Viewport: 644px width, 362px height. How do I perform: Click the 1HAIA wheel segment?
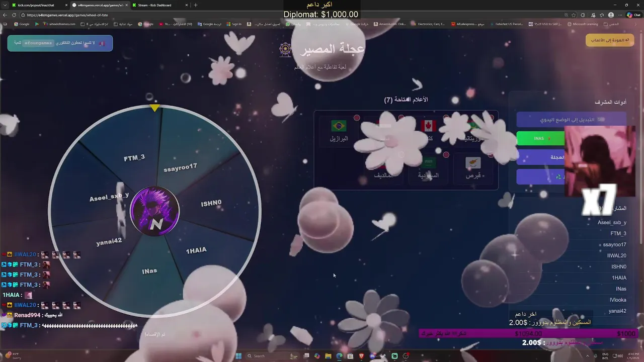[196, 250]
